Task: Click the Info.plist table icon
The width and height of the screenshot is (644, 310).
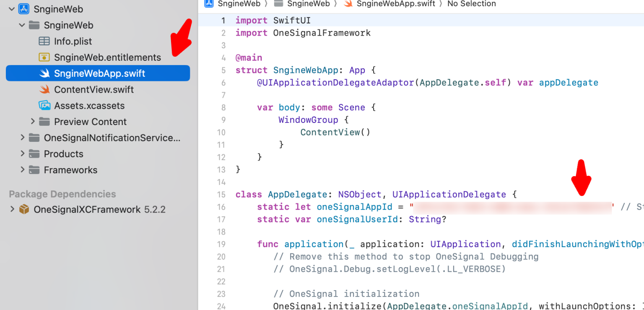Action: pos(44,41)
